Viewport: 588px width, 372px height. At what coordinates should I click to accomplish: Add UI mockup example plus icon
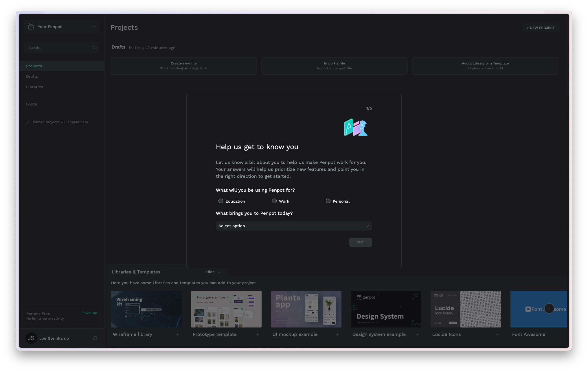337,335
